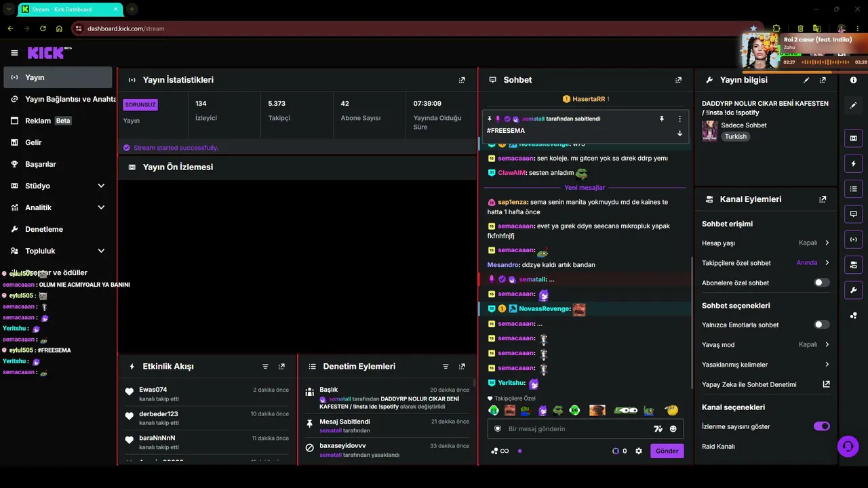Viewport: 868px width, 488px height.
Task: Open the support headset bubble
Action: [x=847, y=445]
